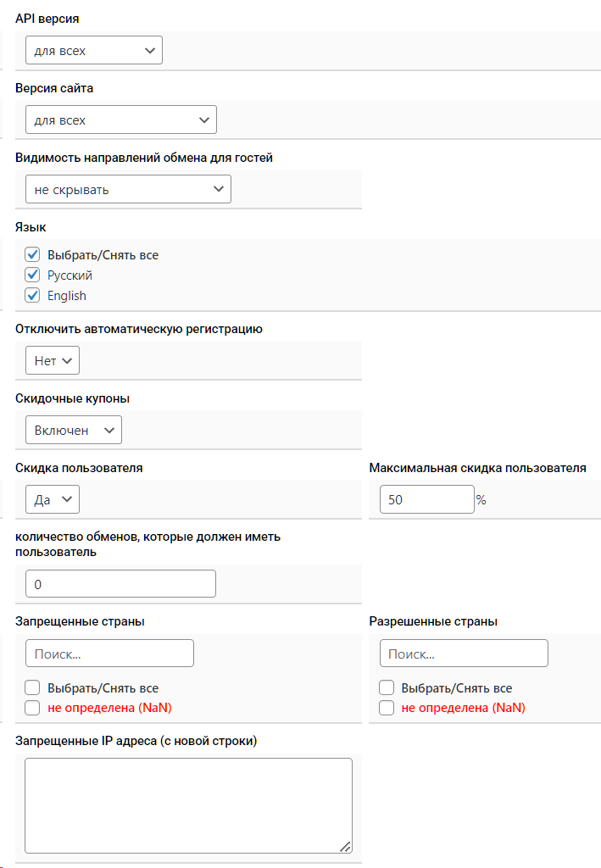601x868 pixels.
Task: Open the Скидка пользователя dropdown
Action: (x=53, y=500)
